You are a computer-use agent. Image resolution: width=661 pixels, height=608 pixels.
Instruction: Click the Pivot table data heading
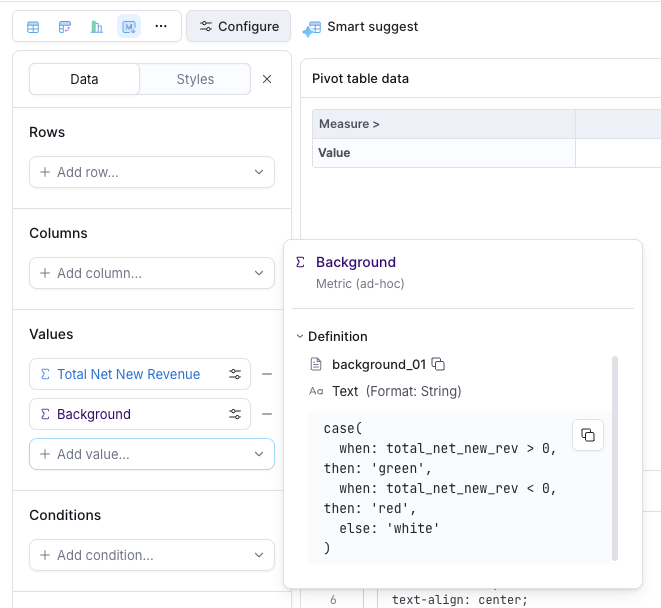(x=360, y=79)
